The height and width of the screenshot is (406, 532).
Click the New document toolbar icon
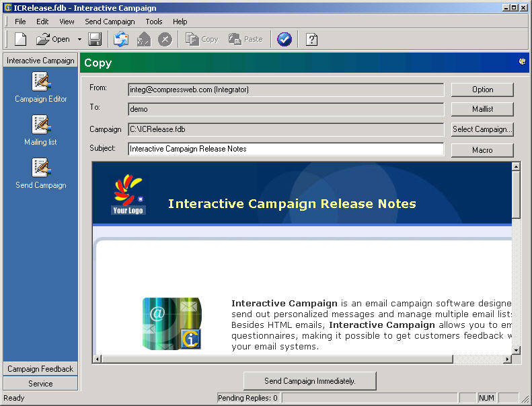(20, 39)
